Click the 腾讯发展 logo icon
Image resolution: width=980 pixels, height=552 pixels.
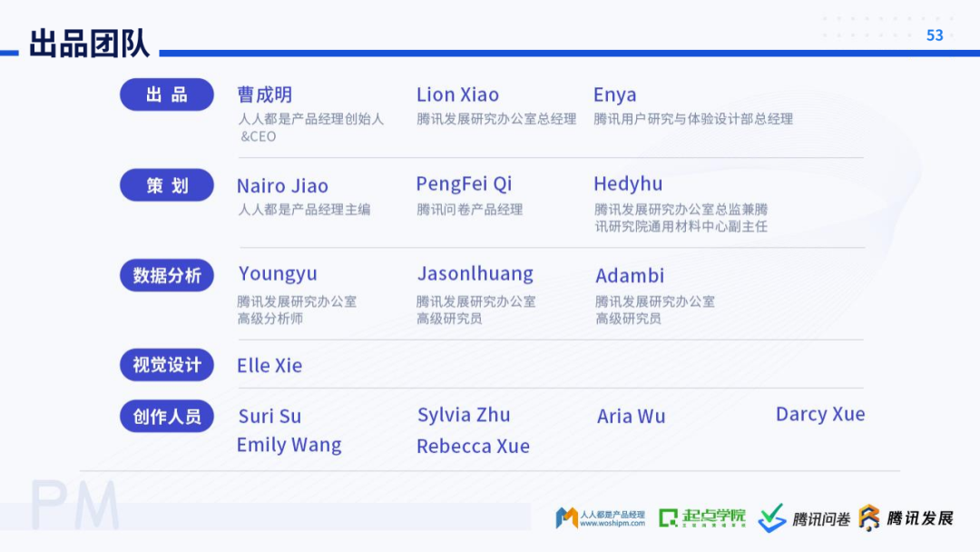coord(868,517)
